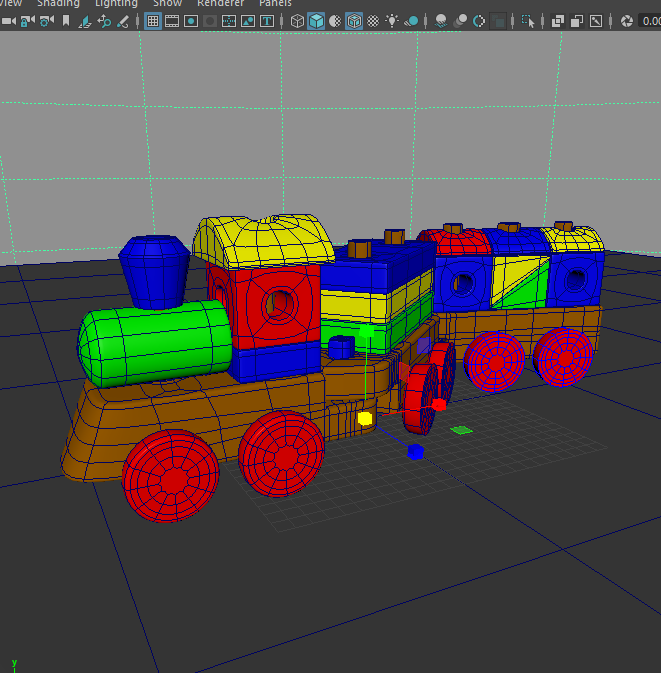This screenshot has width=661, height=673.
Task: Click the Bookmarks icon in the toolbar
Action: click(67, 20)
